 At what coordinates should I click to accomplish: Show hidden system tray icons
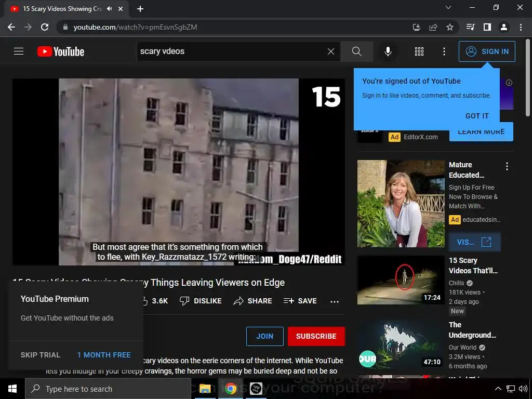498,389
